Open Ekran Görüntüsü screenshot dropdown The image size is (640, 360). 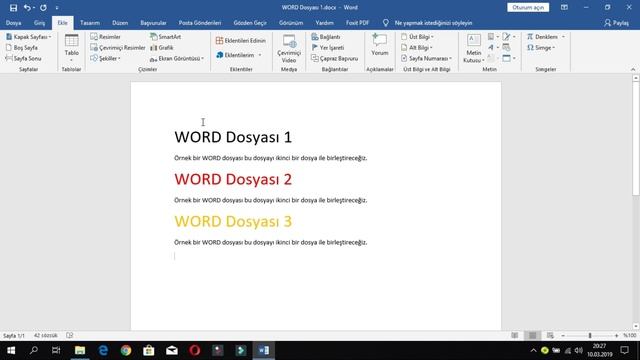(x=177, y=58)
